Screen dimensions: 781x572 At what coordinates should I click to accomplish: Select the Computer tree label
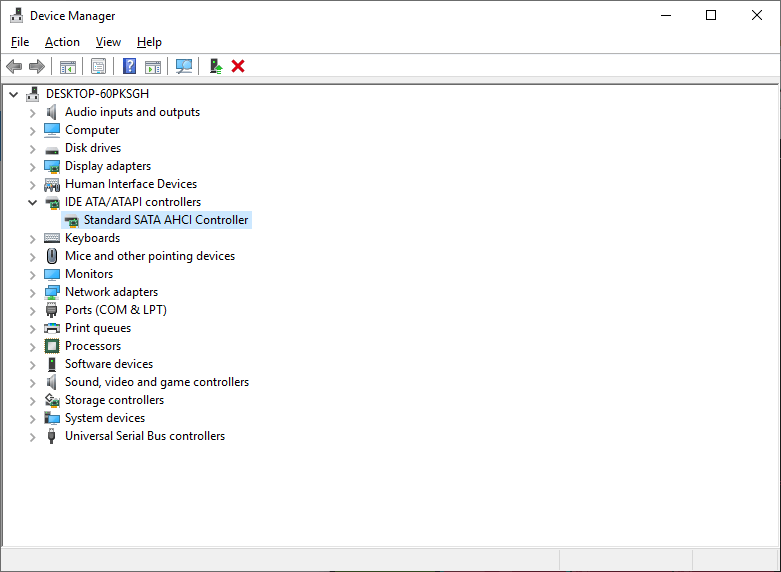(x=92, y=130)
